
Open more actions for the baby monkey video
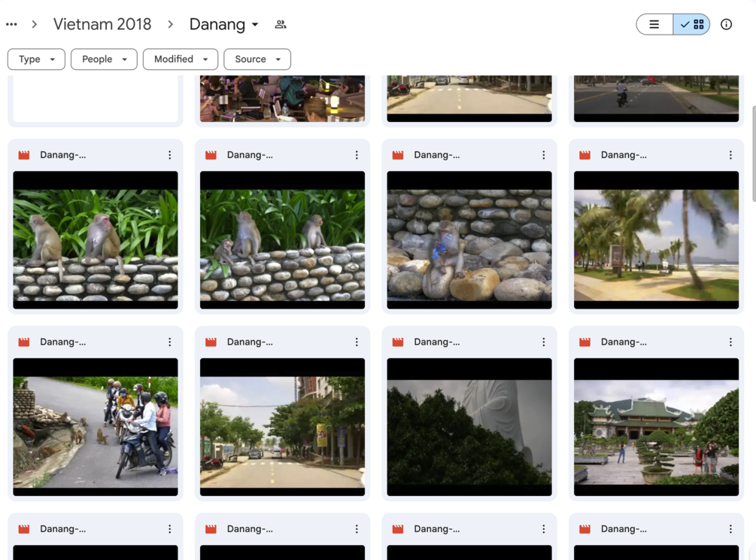357,155
